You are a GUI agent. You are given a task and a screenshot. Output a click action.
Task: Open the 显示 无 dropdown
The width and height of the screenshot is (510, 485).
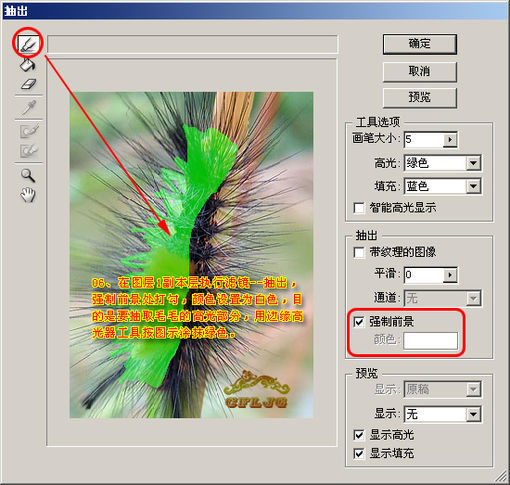click(x=442, y=414)
